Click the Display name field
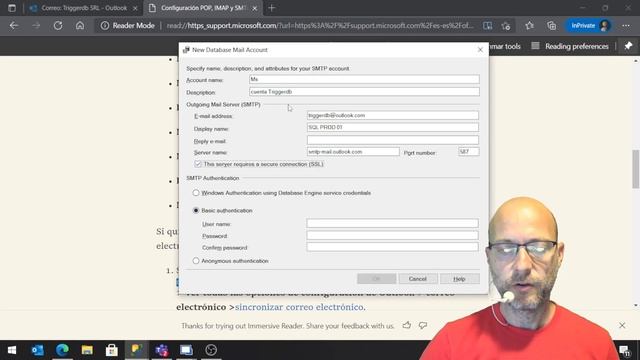The width and height of the screenshot is (640, 360). click(x=393, y=127)
